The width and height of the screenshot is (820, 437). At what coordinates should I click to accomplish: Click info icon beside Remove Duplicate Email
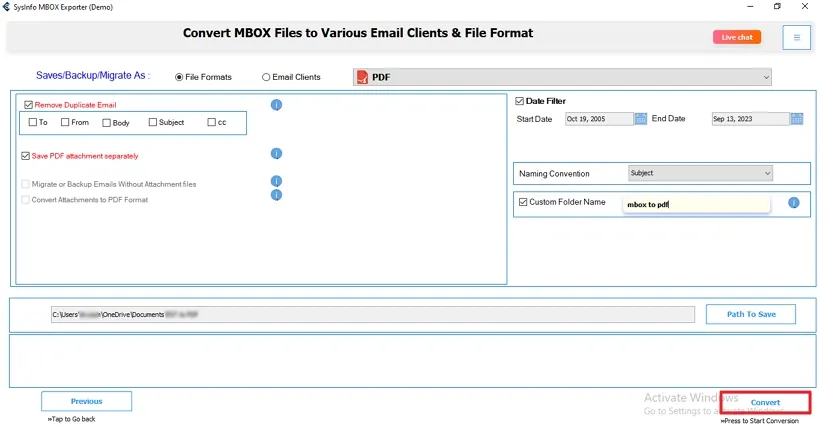click(276, 105)
